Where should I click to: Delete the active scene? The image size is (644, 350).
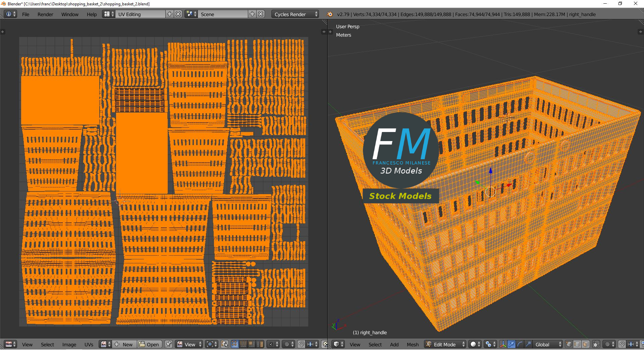(261, 14)
